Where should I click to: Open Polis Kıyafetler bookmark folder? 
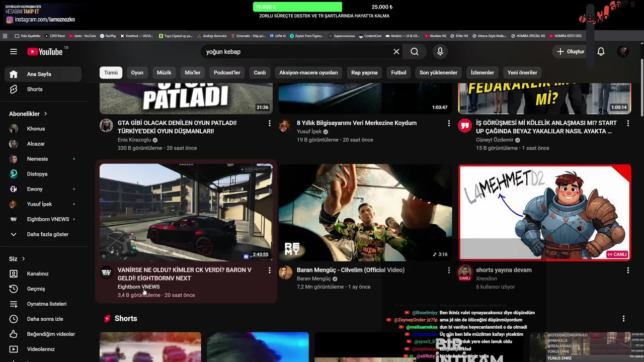coord(28,36)
